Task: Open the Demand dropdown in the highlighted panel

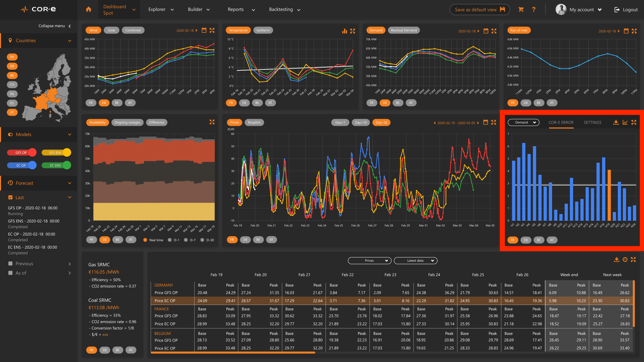Action: [x=523, y=122]
